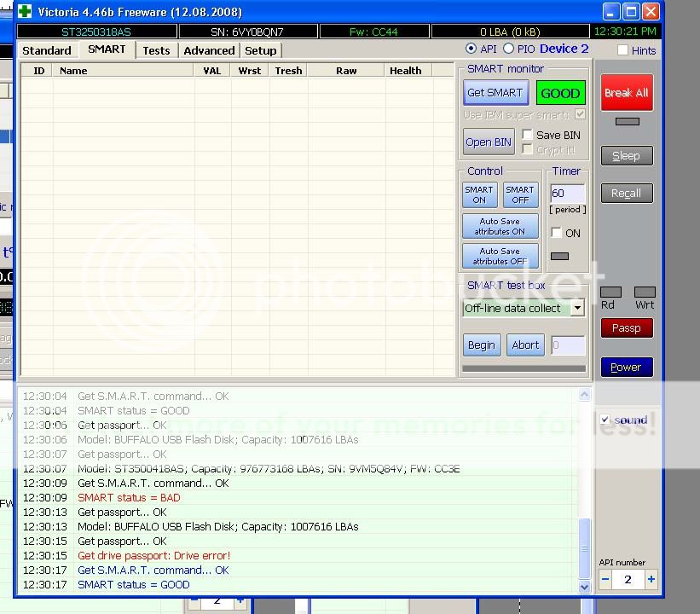Click the Wrst column header
This screenshot has width=700, height=614.
pos(250,71)
